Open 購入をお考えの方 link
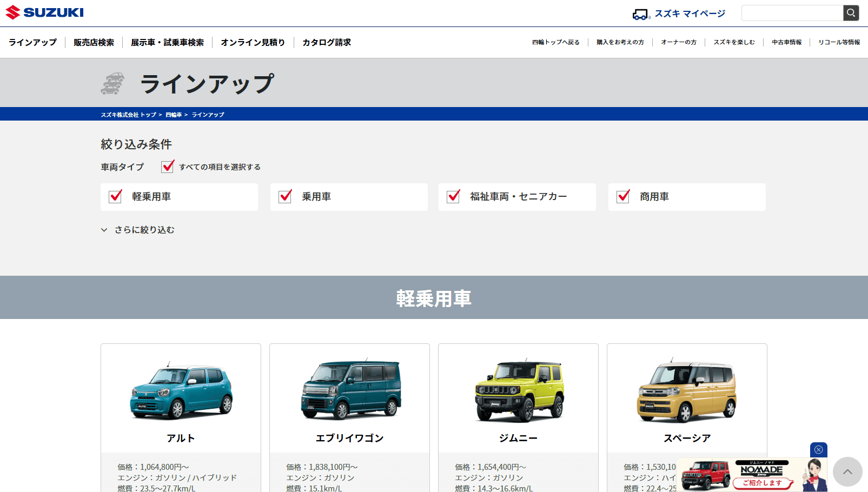868x492 pixels. coord(620,42)
